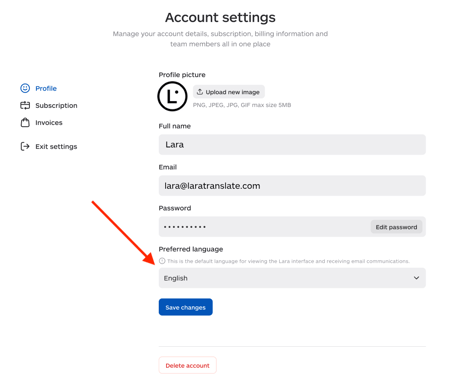
Task: Click the Profile smiley icon in sidebar
Action: (x=25, y=88)
